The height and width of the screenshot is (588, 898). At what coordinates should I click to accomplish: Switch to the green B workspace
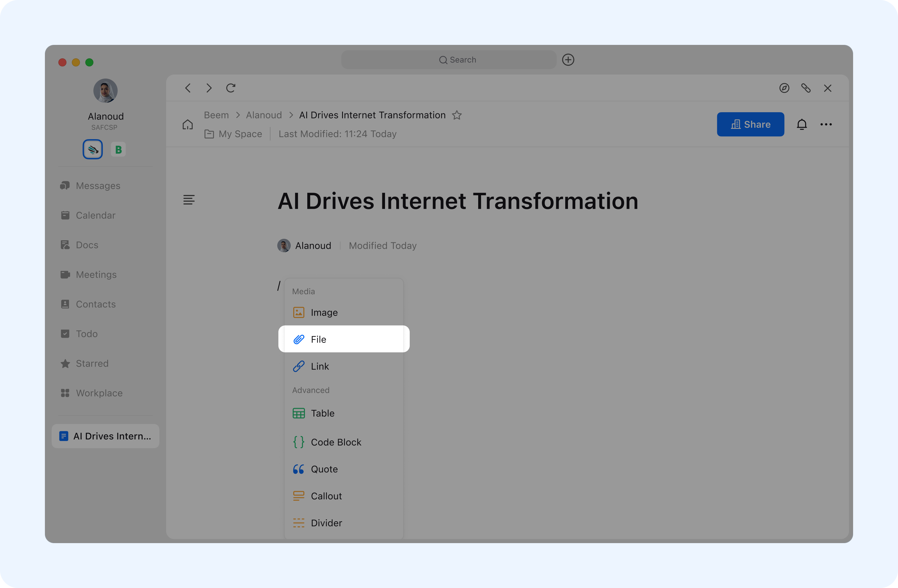pos(118,150)
